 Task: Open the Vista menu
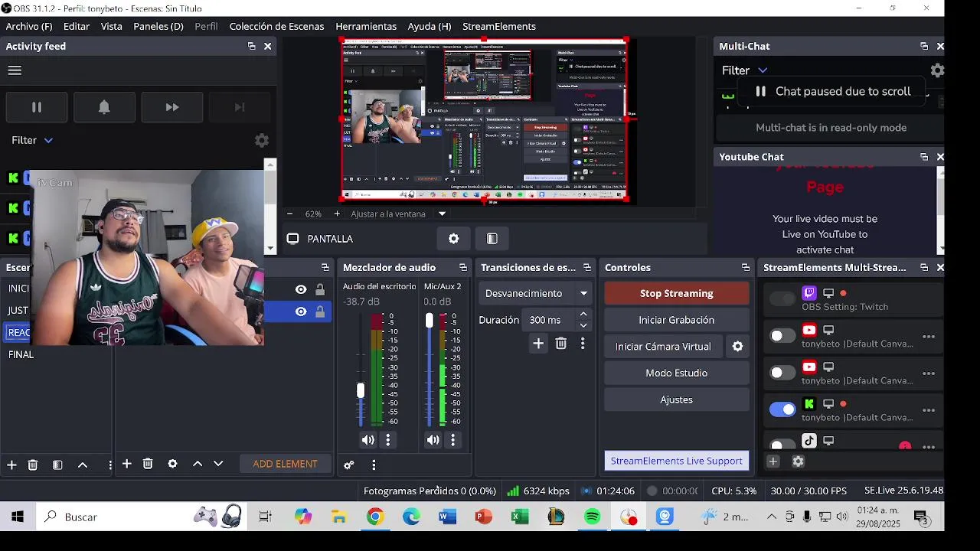(112, 26)
